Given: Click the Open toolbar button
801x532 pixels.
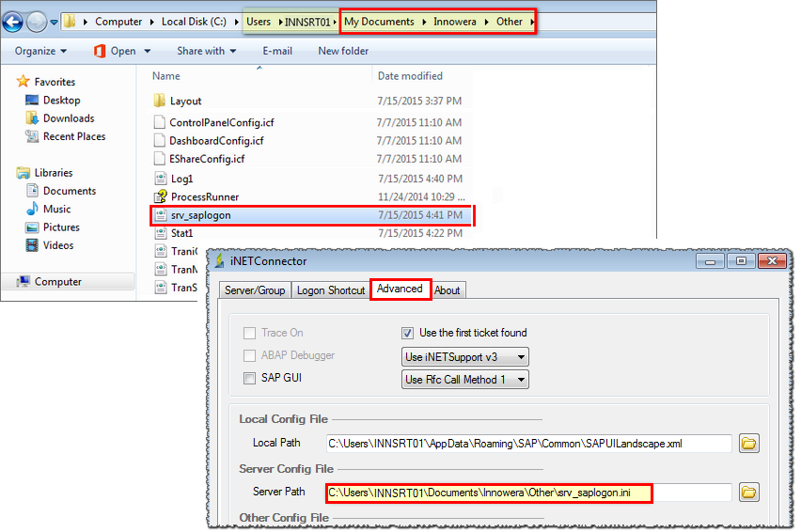Looking at the screenshot, I should coord(123,51).
